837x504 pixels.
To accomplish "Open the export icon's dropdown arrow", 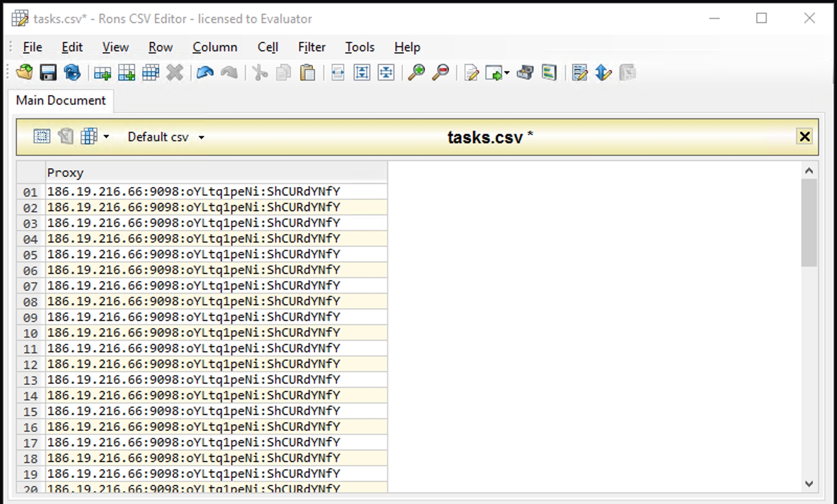I will click(507, 73).
